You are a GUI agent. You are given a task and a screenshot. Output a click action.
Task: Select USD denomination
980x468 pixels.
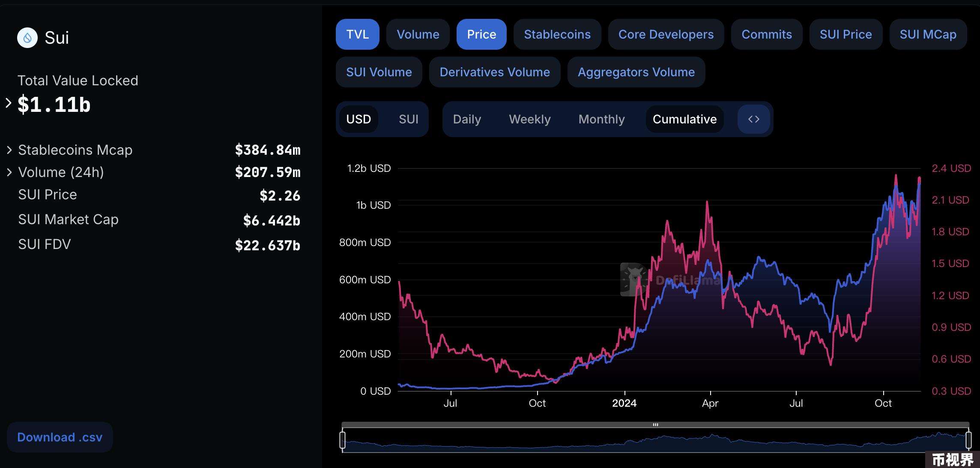(359, 119)
